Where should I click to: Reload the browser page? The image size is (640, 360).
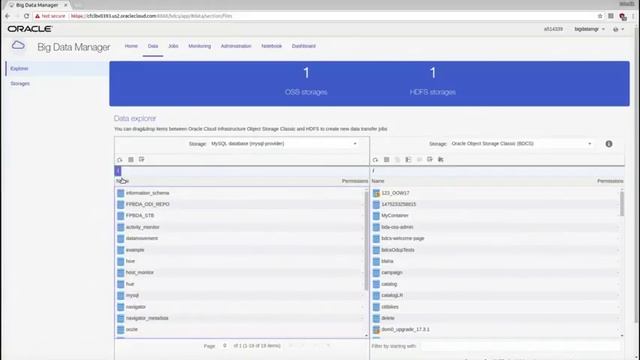tap(27, 16)
